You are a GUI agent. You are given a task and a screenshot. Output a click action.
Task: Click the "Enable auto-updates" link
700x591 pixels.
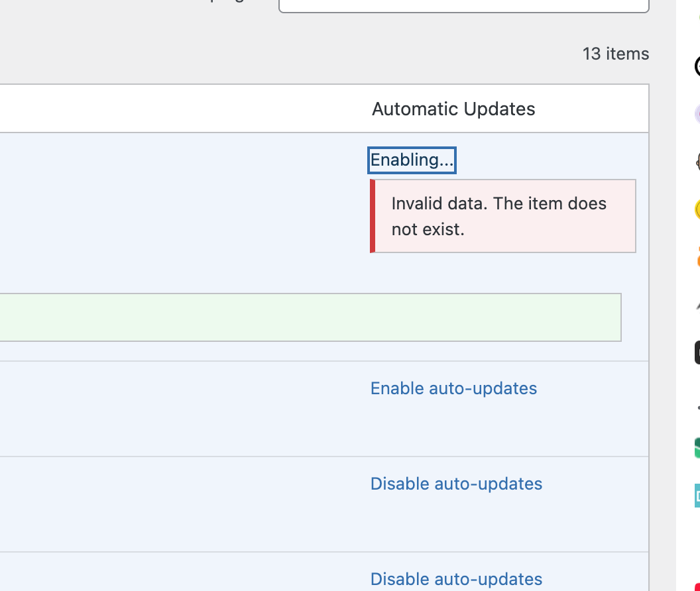pos(453,388)
